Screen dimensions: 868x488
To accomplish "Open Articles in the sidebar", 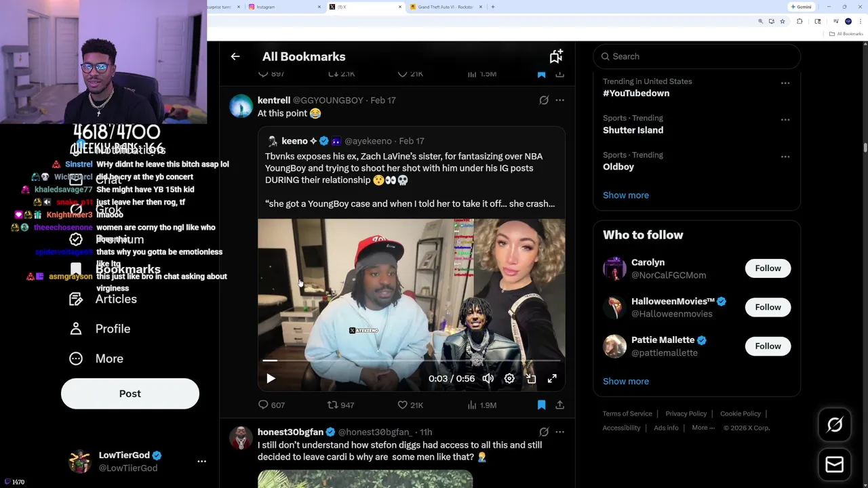I will (103, 299).
